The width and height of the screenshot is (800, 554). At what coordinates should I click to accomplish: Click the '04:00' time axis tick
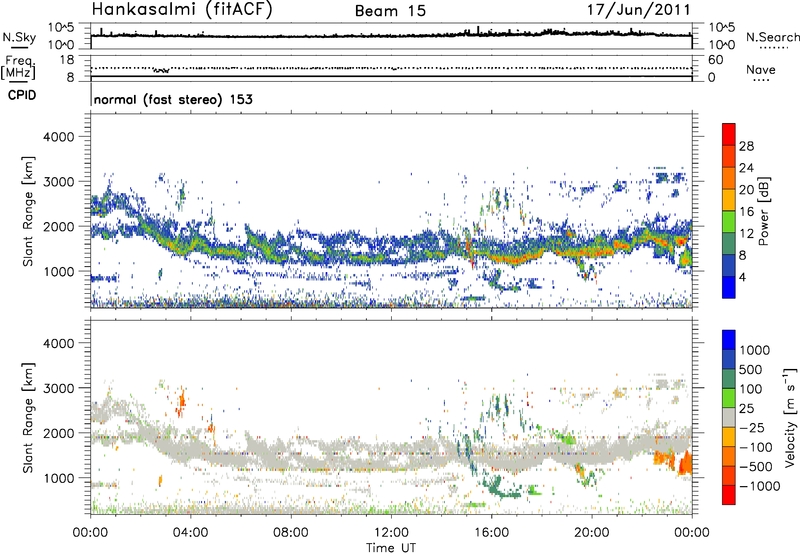tap(190, 533)
